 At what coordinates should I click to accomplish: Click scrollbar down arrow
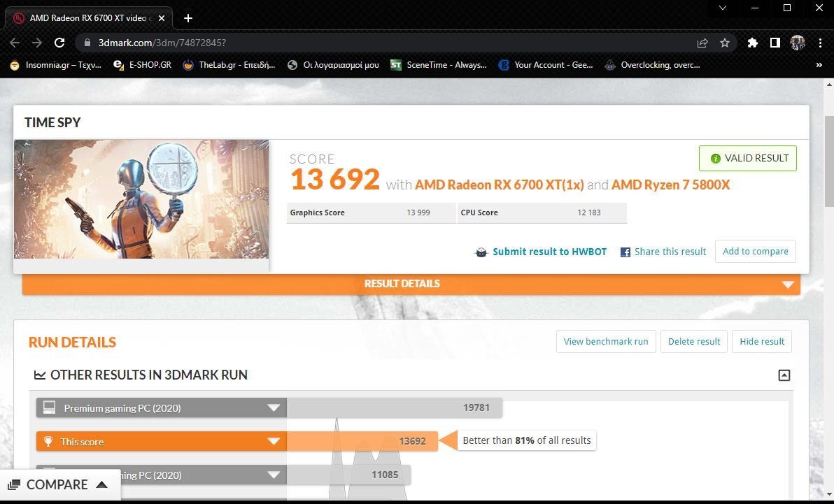coord(828,494)
